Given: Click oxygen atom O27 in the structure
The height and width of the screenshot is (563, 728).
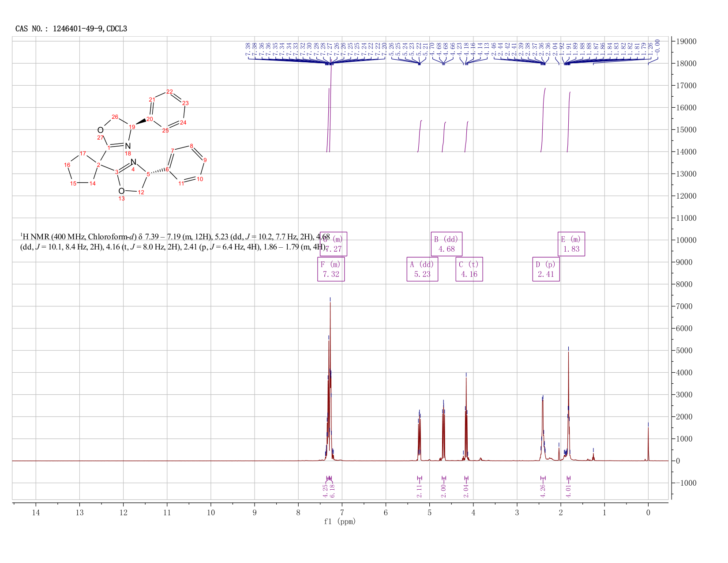Looking at the screenshot, I should pos(101,130).
